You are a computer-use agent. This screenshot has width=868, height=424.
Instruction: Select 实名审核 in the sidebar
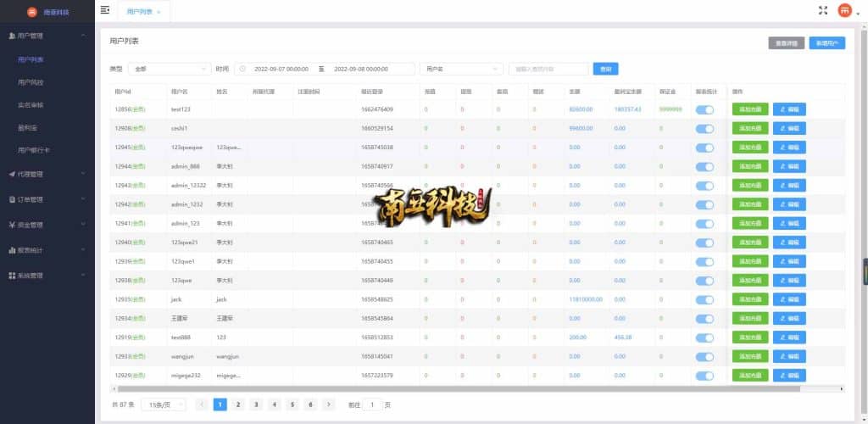coord(31,105)
